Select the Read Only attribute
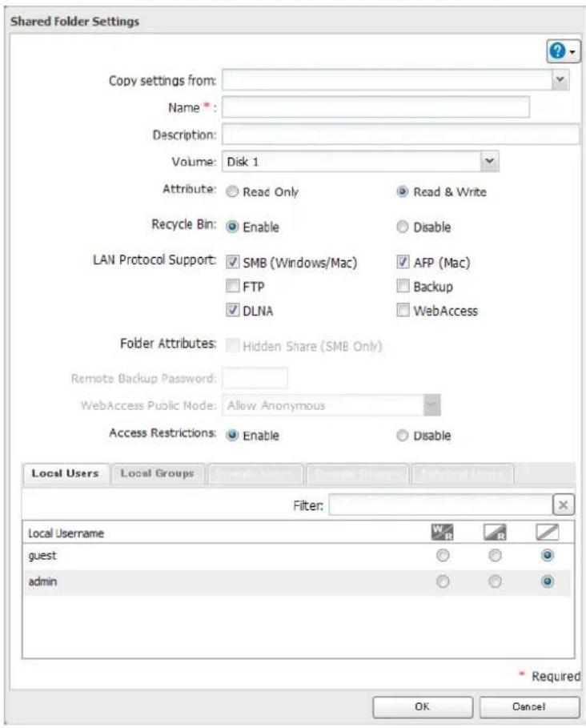This screenshot has height=728, width=586. (232, 191)
